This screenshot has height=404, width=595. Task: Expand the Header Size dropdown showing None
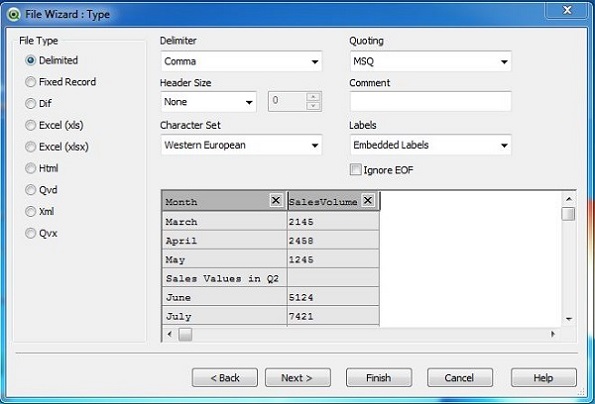pyautogui.click(x=208, y=102)
